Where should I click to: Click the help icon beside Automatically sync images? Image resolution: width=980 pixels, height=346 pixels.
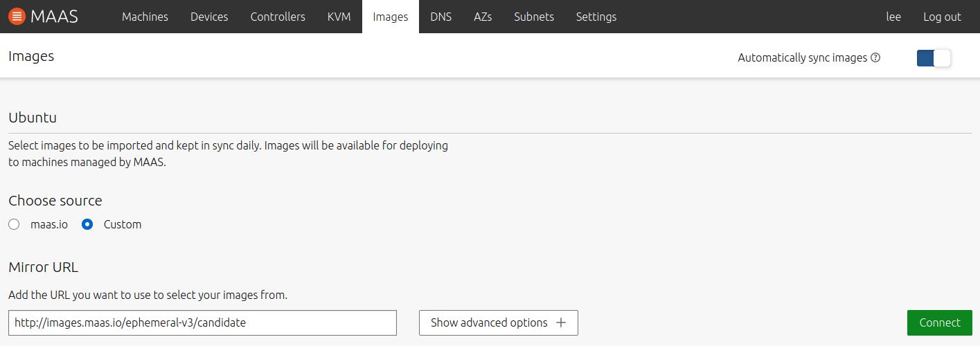pos(875,58)
